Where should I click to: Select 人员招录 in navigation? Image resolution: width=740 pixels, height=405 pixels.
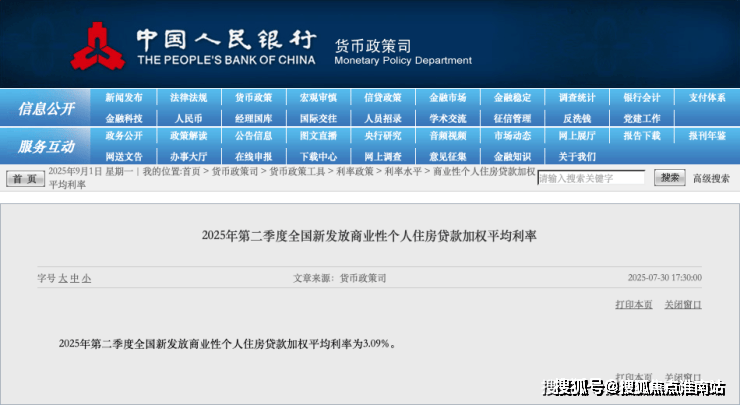383,118
